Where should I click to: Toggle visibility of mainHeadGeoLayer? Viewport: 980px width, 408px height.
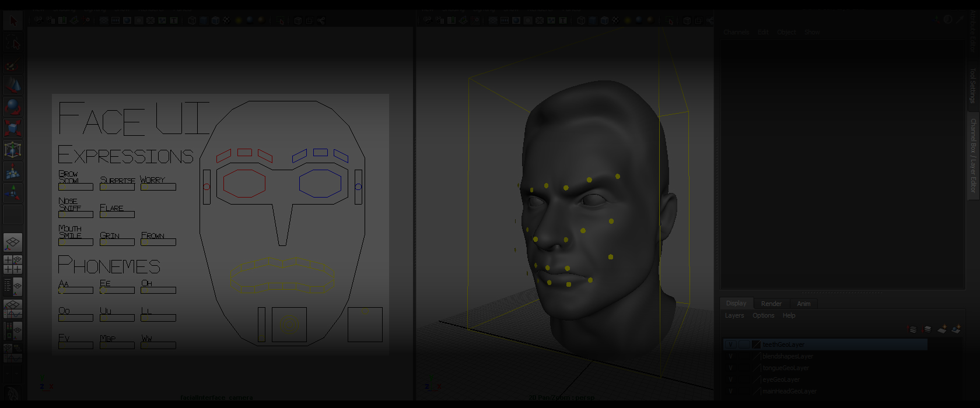(x=730, y=391)
